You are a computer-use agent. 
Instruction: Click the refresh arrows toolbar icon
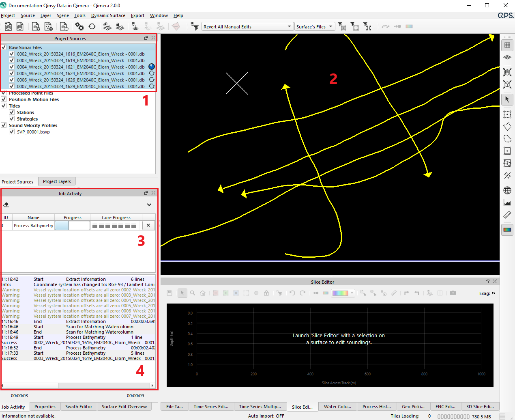point(92,26)
